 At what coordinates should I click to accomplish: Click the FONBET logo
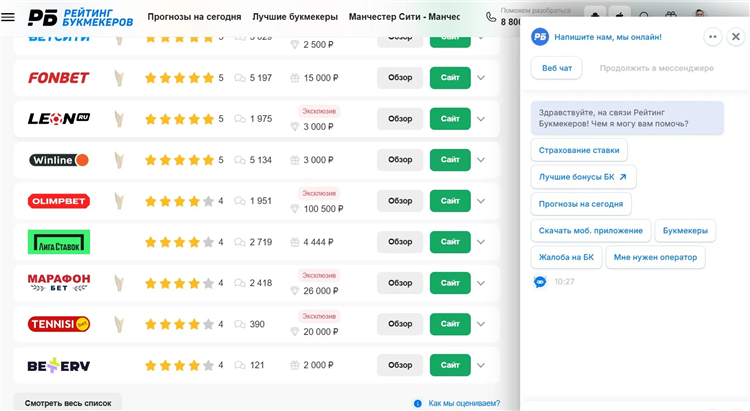[x=59, y=78]
